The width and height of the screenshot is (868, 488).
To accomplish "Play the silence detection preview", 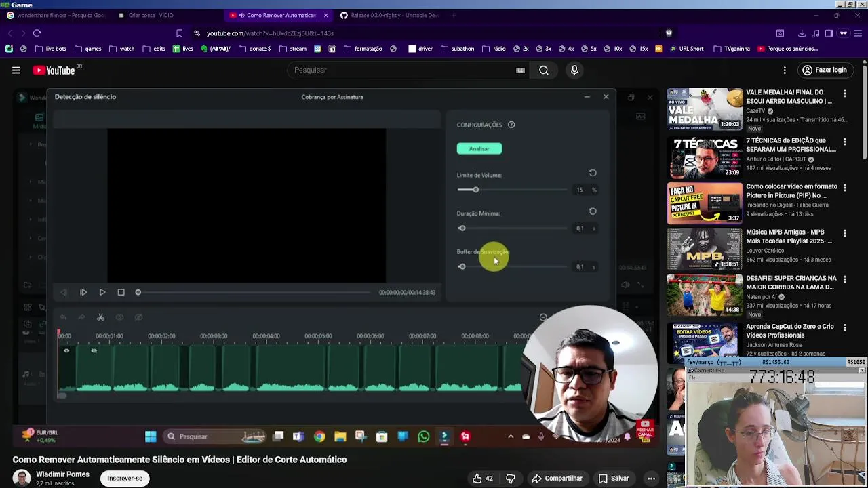I will coord(102,292).
